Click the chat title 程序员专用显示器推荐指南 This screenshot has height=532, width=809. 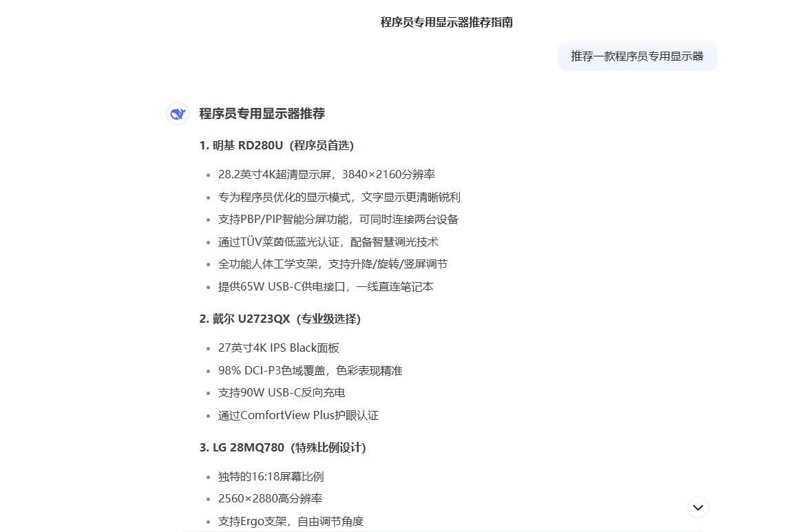click(x=446, y=22)
